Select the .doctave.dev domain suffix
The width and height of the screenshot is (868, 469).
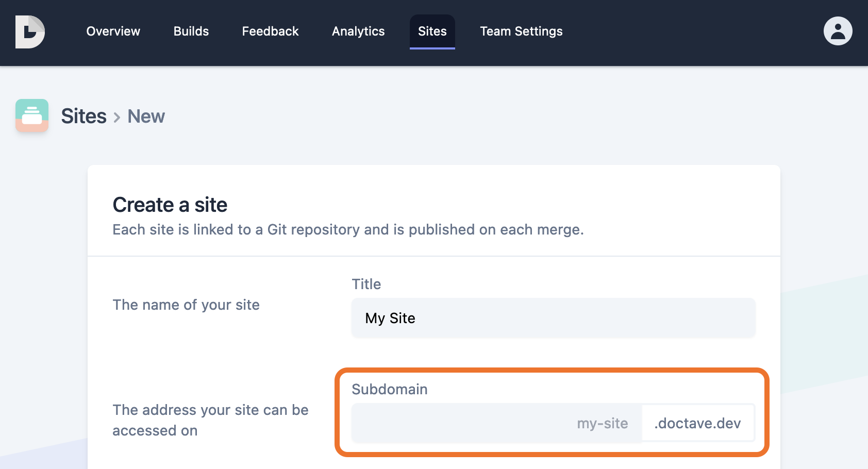697,423
